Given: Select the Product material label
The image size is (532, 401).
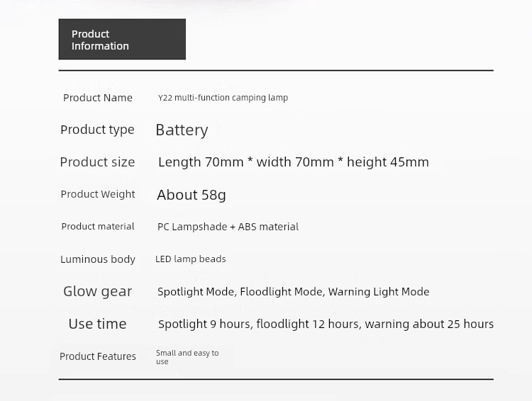Looking at the screenshot, I should 98,227.
